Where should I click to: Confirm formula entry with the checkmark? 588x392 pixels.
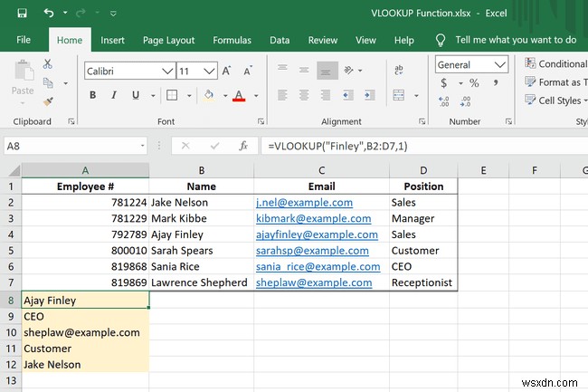point(214,146)
